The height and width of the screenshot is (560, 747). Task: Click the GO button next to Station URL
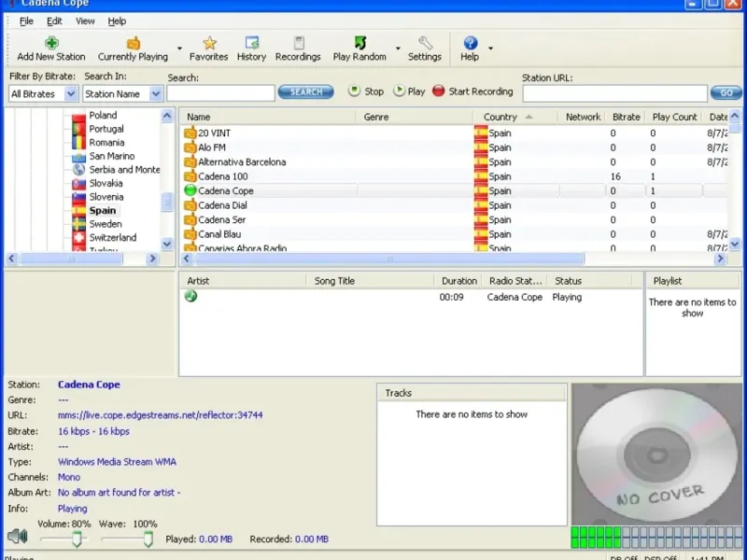tap(726, 92)
